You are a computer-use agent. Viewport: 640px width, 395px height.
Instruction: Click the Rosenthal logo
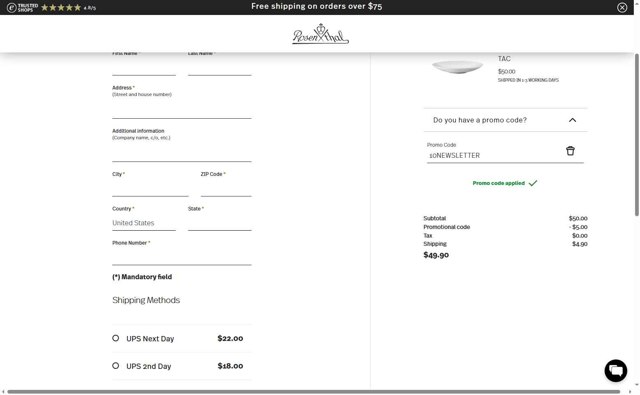[x=320, y=34]
